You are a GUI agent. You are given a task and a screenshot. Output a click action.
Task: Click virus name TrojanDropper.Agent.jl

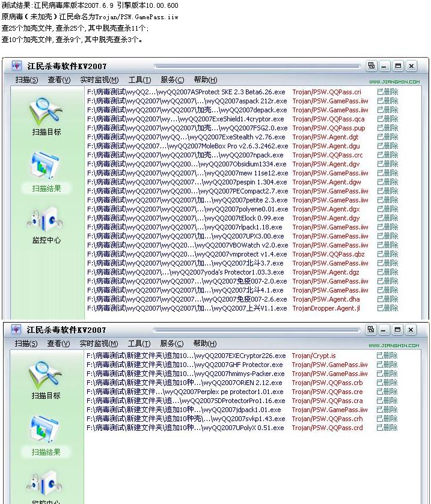tap(326, 308)
